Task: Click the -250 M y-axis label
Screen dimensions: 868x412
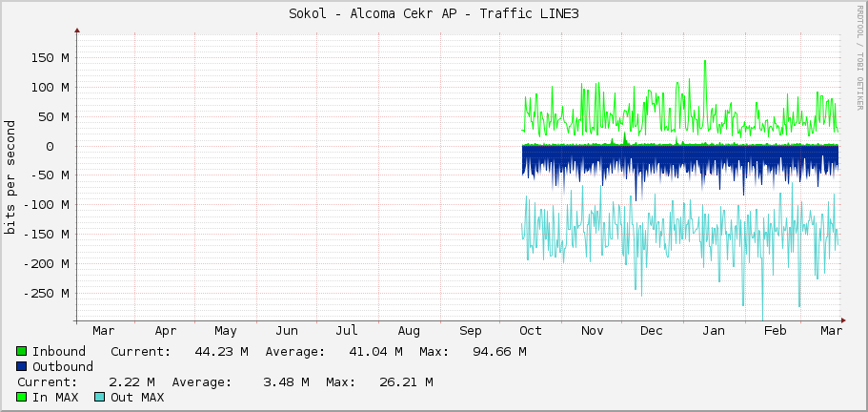Action: (47, 293)
